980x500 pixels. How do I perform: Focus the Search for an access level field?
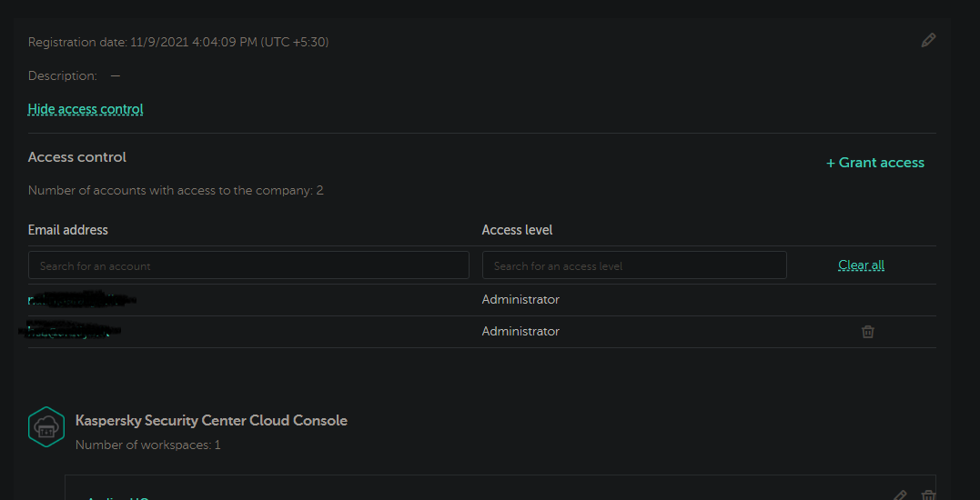click(x=634, y=265)
